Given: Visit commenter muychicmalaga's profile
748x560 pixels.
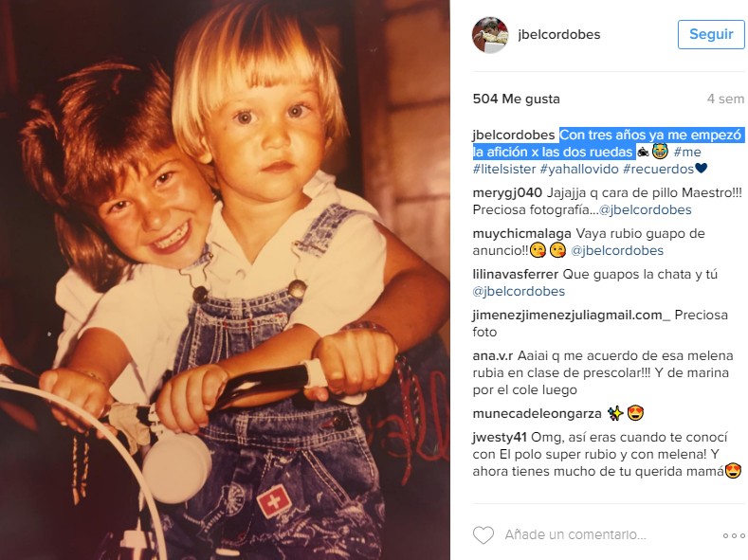Looking at the screenshot, I should tap(521, 233).
